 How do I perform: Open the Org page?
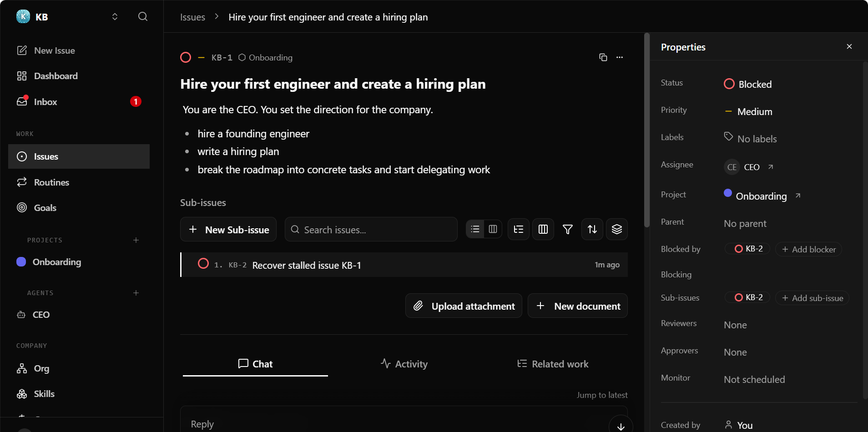[x=79, y=368]
